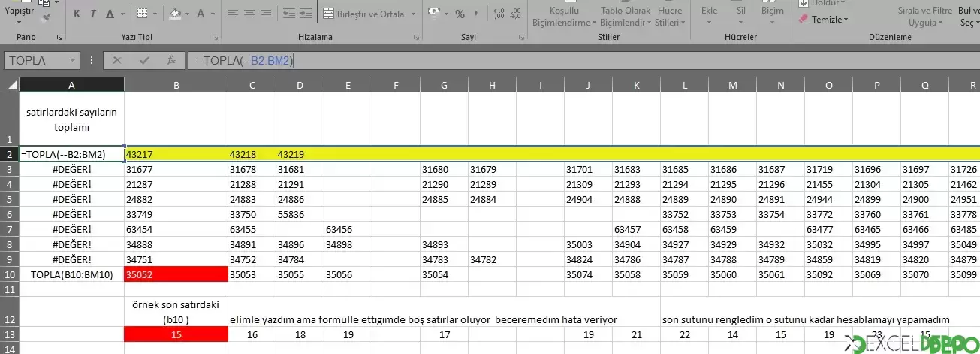
Task: Click 'satırlardaki sayıların toplamı' header cell
Action: [x=72, y=119]
